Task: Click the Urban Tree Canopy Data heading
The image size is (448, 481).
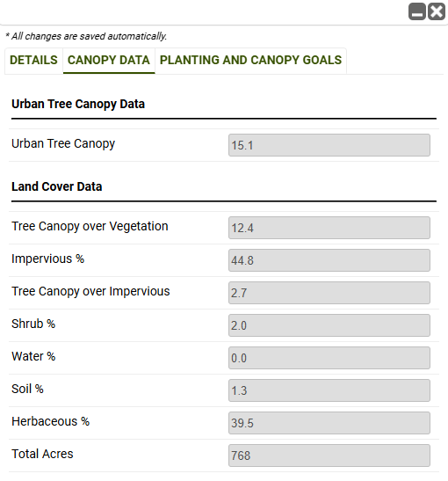Action: (78, 104)
